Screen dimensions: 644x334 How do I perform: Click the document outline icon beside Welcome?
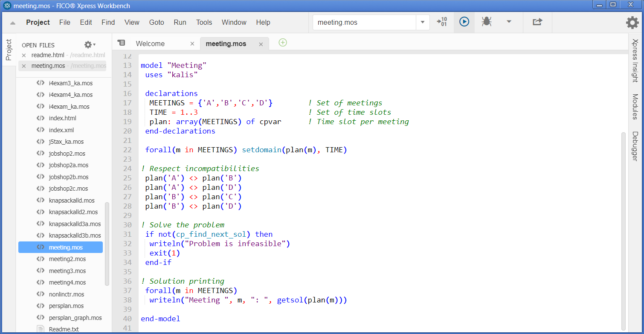[122, 43]
